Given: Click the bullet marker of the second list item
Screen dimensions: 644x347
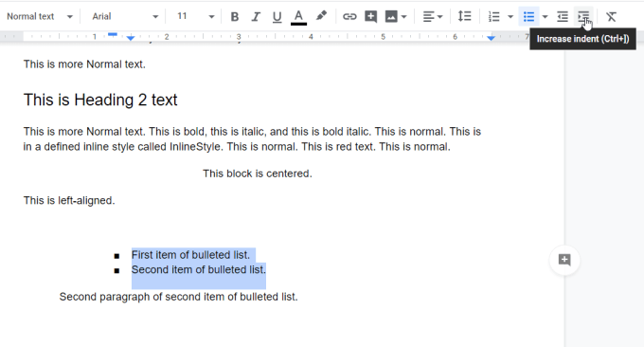Looking at the screenshot, I should click(x=116, y=271).
